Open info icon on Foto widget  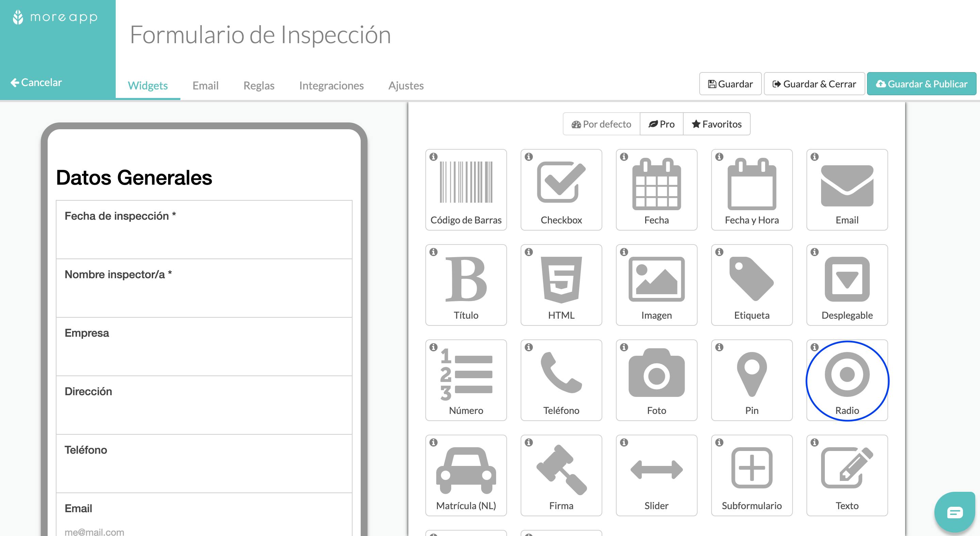click(624, 347)
